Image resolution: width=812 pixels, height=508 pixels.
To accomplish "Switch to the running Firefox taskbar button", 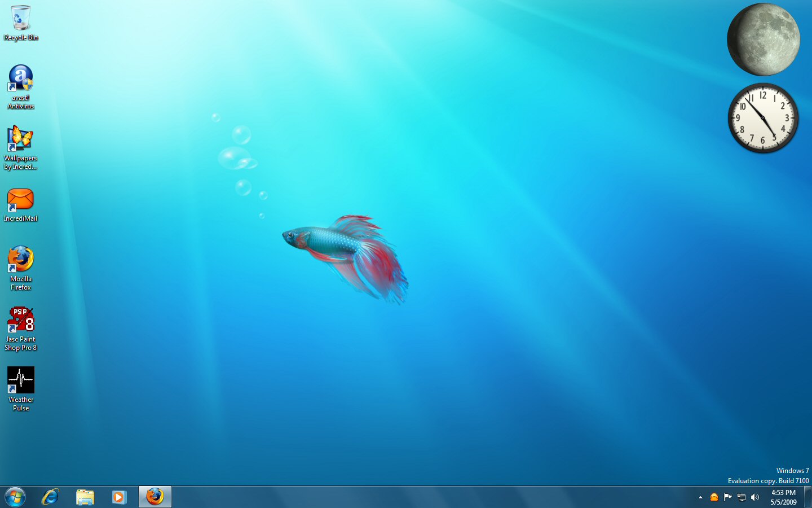I will (x=155, y=497).
